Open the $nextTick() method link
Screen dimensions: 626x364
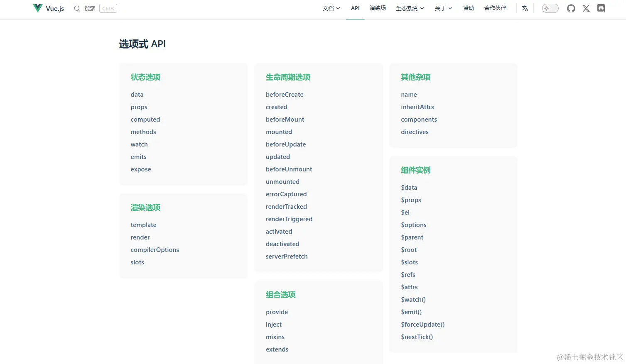tap(417, 337)
